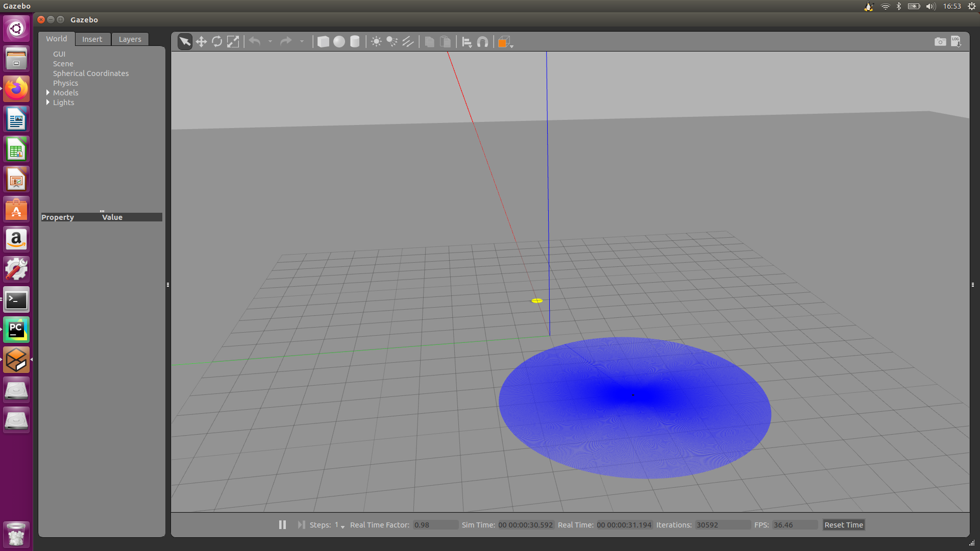The width and height of the screenshot is (980, 551).
Task: Select the Rotate mode tool
Action: [217, 42]
